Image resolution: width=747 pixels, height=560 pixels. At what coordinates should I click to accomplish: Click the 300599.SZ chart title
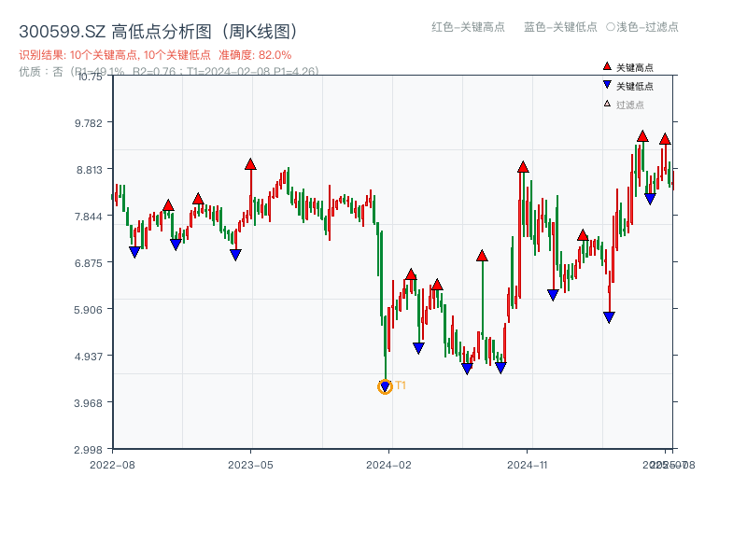[158, 31]
